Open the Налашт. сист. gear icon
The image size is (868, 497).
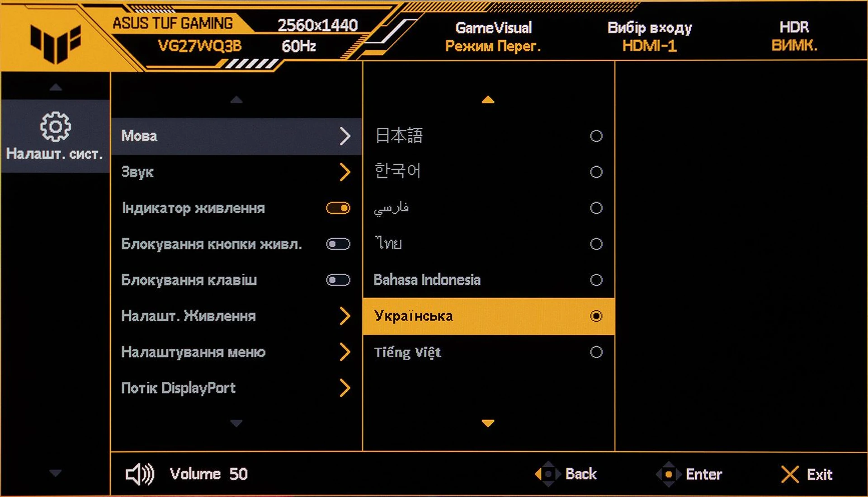click(x=55, y=127)
